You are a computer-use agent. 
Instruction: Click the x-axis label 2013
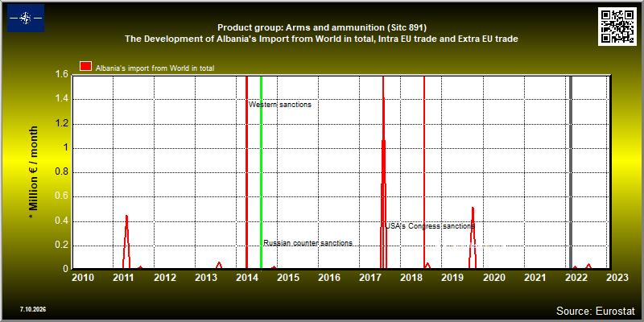tap(206, 278)
